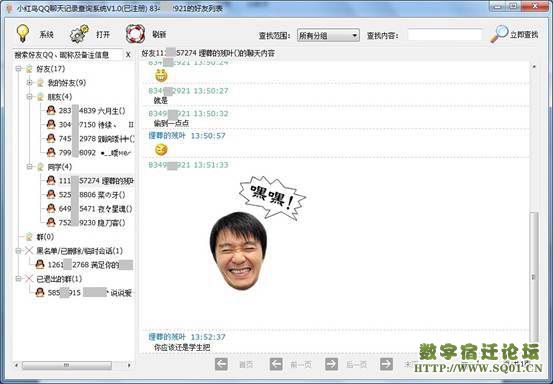This screenshot has width=553, height=384.
Task: Click the gear 打开 icon
Action: [79, 34]
